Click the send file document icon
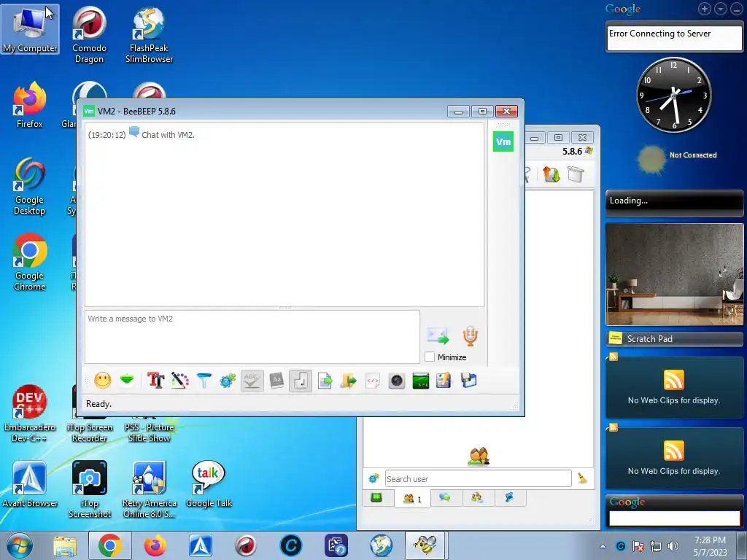 [325, 381]
